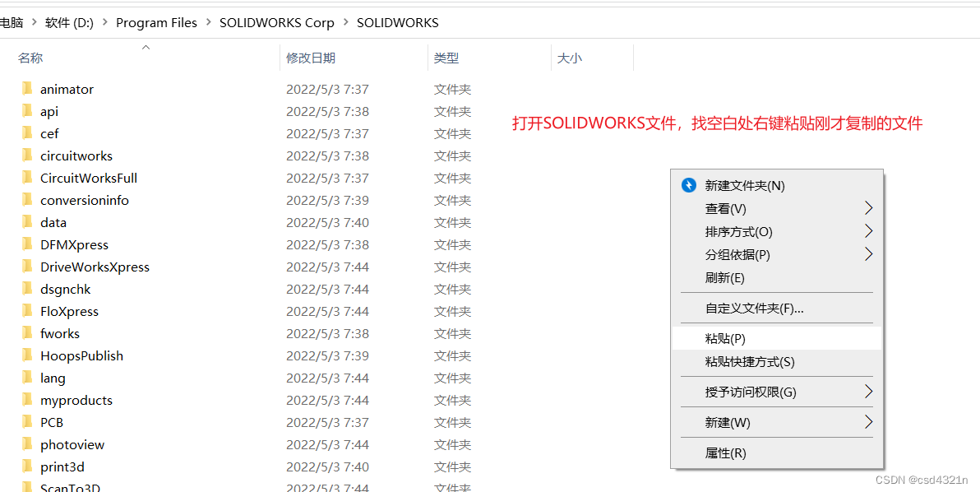The height and width of the screenshot is (492, 980).
Task: Select the myproducts folder name
Action: click(x=76, y=400)
